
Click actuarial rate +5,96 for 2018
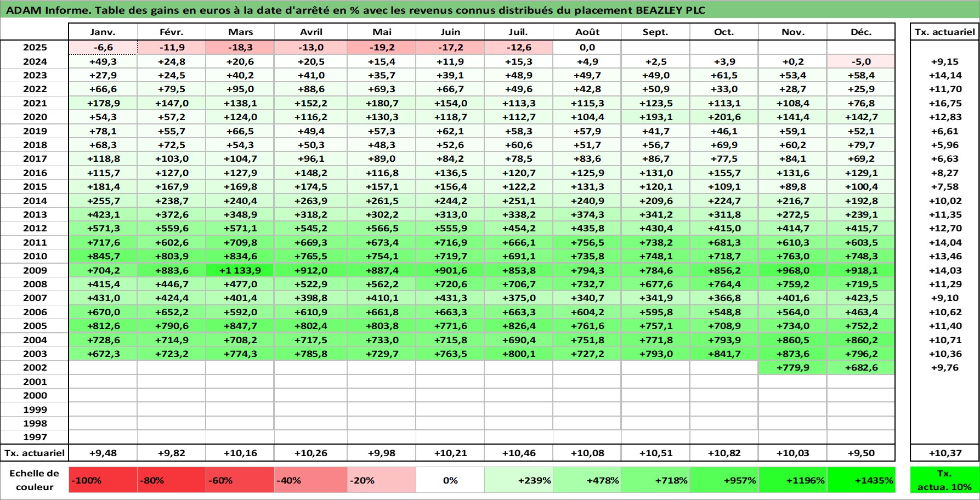point(944,145)
